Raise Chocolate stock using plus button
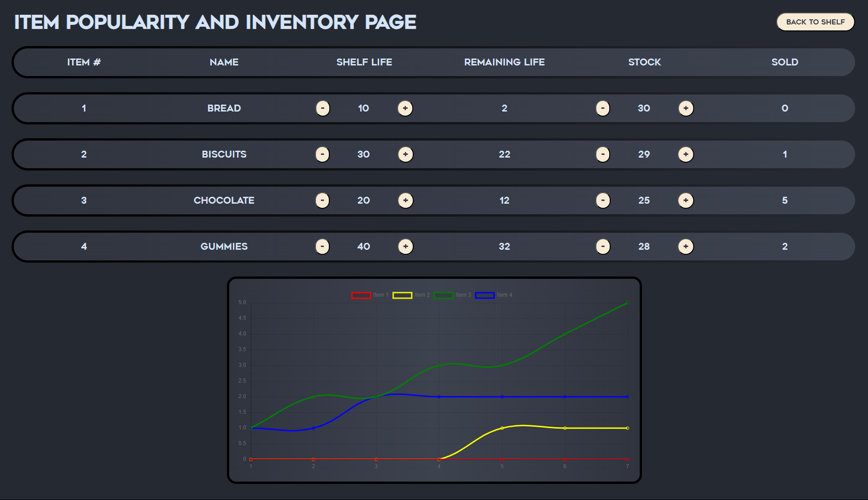This screenshot has height=500, width=868. [685, 200]
